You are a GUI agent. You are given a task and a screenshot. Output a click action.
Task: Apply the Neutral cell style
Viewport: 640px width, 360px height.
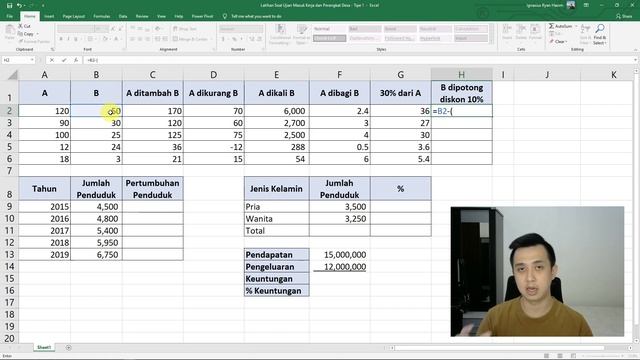tap(436, 29)
